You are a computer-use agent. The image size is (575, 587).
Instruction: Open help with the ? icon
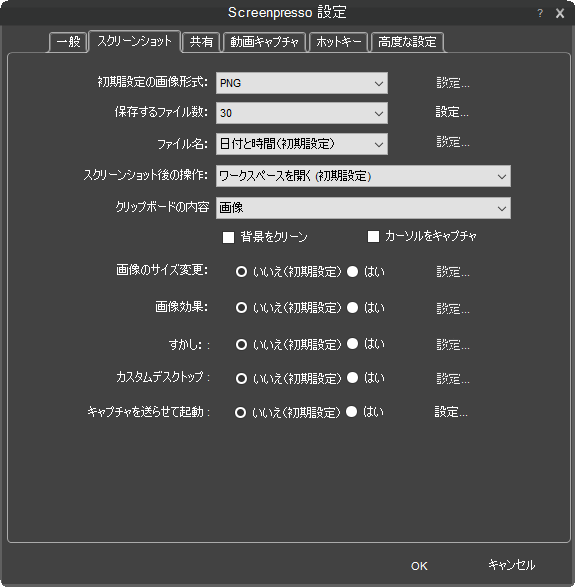[x=540, y=13]
